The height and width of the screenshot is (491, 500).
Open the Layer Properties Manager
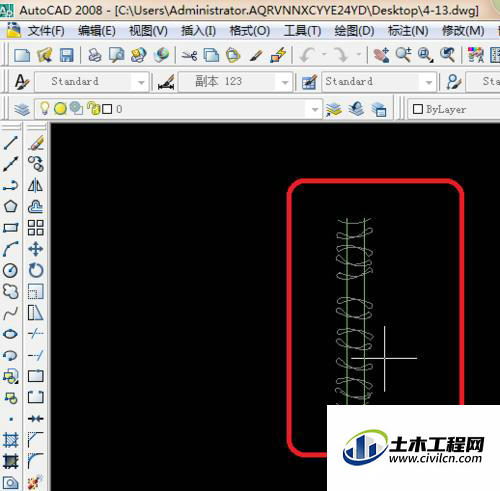(22, 109)
